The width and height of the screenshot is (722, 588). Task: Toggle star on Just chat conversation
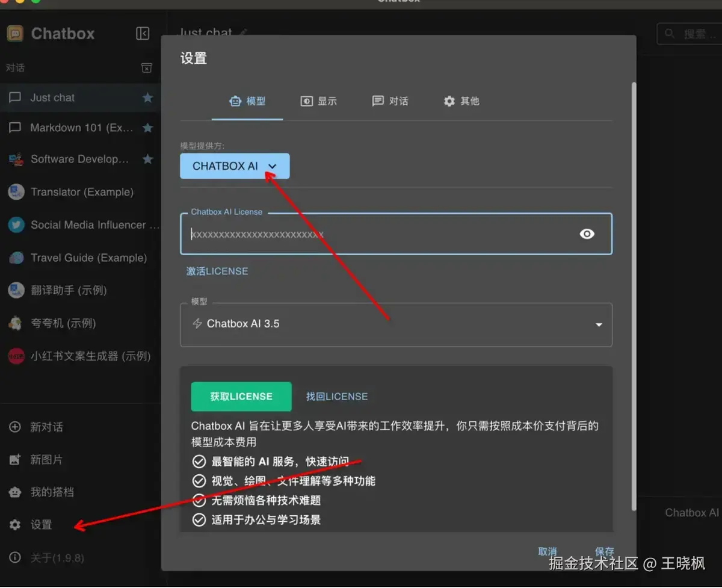[147, 97]
